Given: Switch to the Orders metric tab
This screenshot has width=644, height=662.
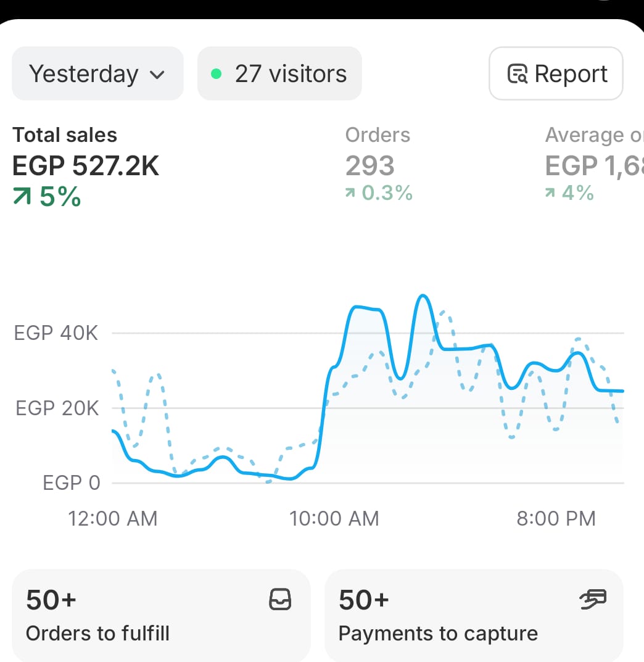Looking at the screenshot, I should point(378,165).
